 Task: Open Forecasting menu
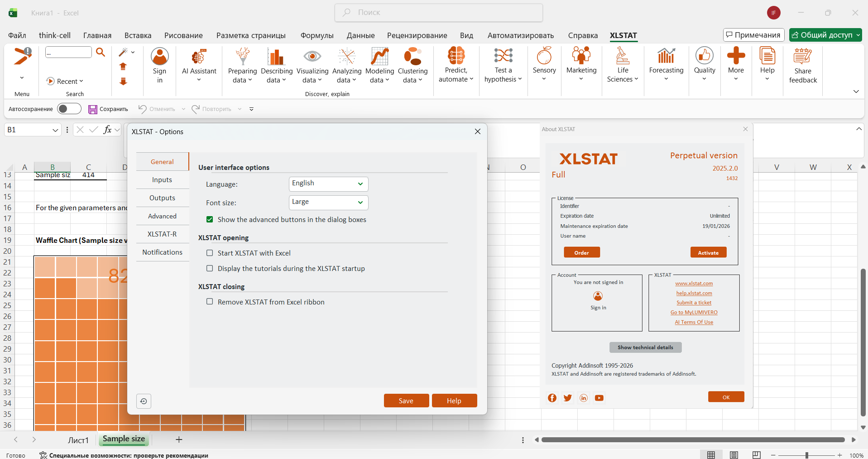click(x=666, y=65)
